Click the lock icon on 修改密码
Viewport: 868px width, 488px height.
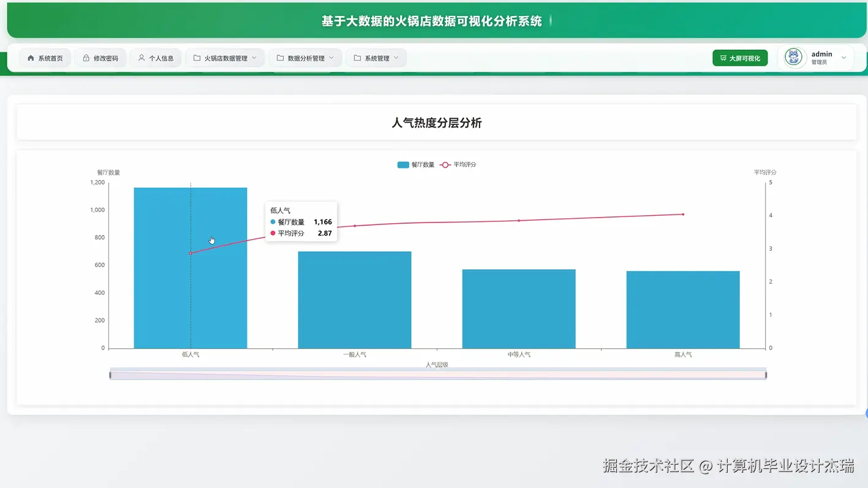click(x=86, y=58)
